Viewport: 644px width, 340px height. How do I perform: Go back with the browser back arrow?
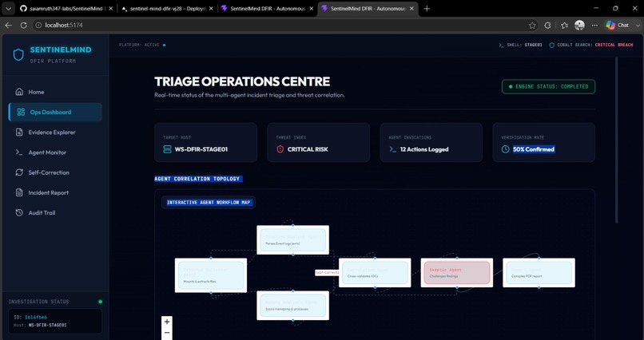click(x=8, y=25)
